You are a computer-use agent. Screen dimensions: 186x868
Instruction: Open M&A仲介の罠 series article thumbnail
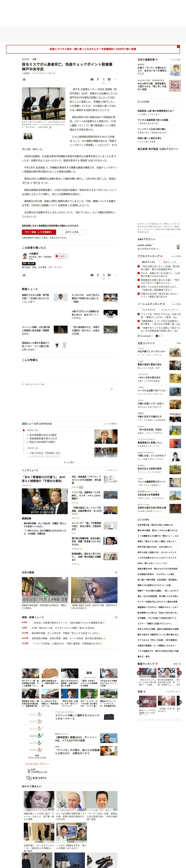[x=175, y=86]
